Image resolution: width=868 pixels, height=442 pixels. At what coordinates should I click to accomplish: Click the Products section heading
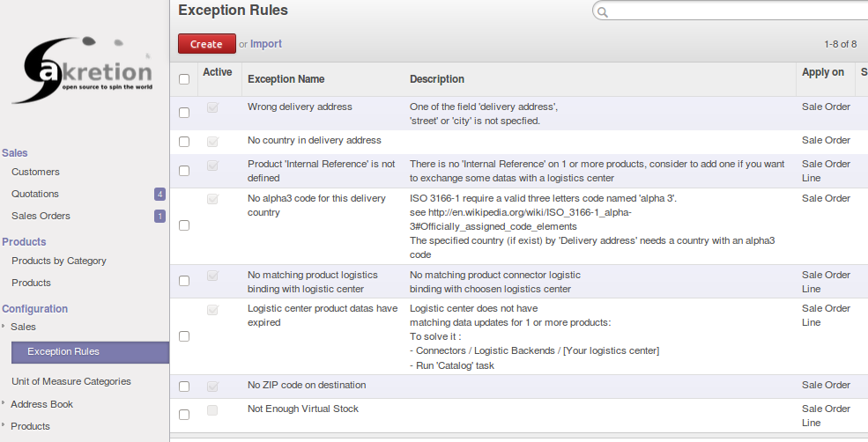[24, 242]
